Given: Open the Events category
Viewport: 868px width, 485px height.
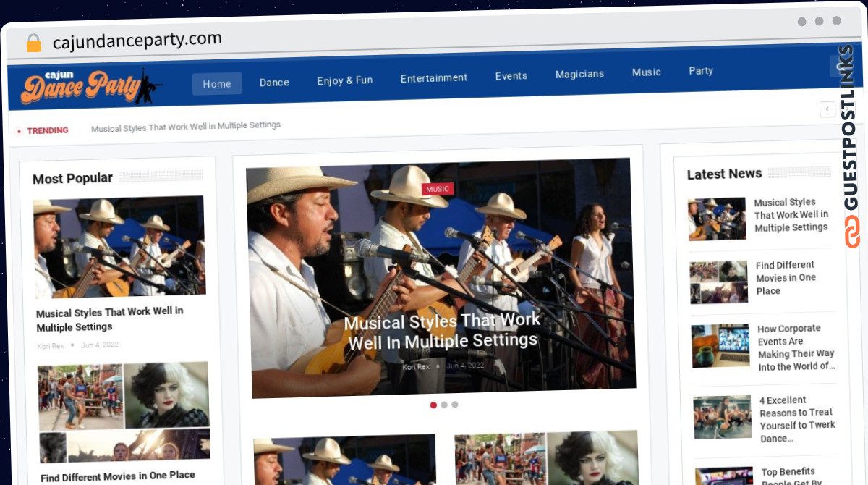Looking at the screenshot, I should coord(511,76).
